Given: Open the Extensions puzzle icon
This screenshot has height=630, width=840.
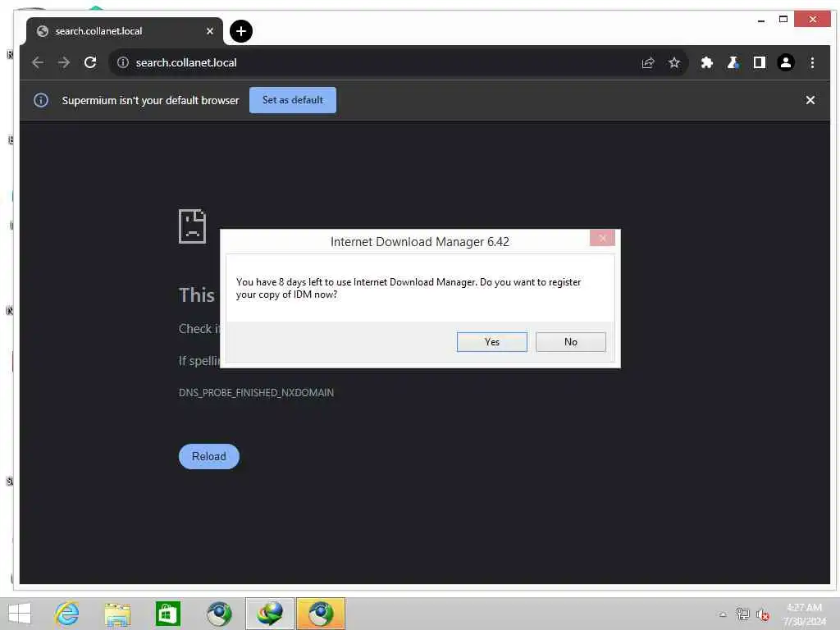Looking at the screenshot, I should (706, 62).
